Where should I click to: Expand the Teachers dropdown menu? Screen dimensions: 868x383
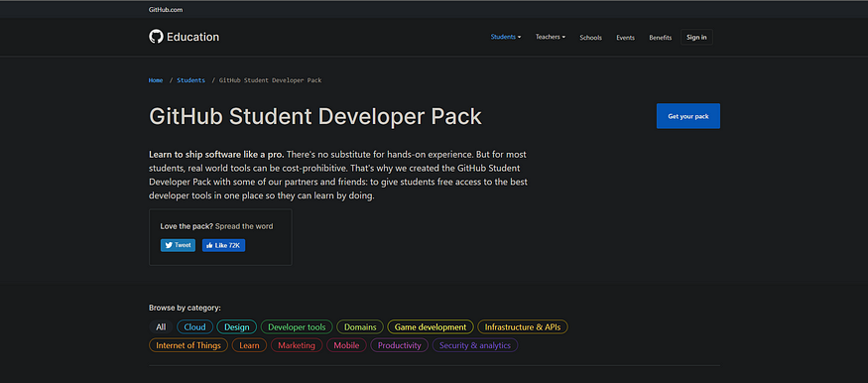tap(551, 37)
